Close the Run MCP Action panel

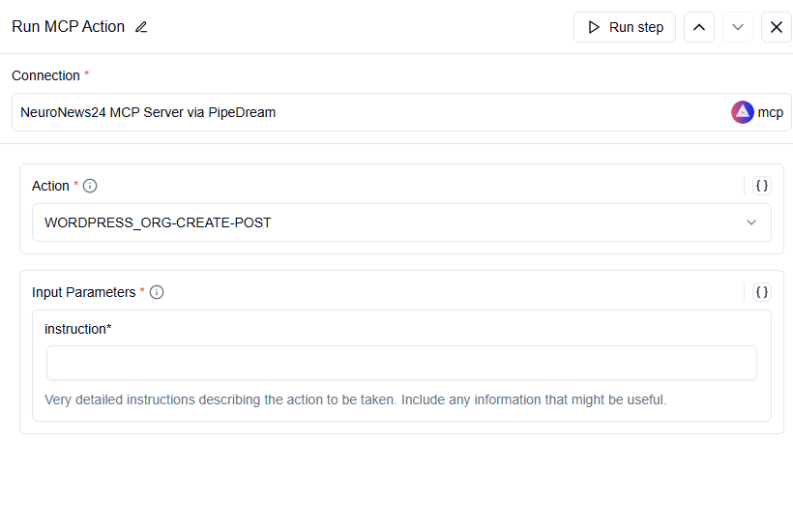tap(777, 27)
